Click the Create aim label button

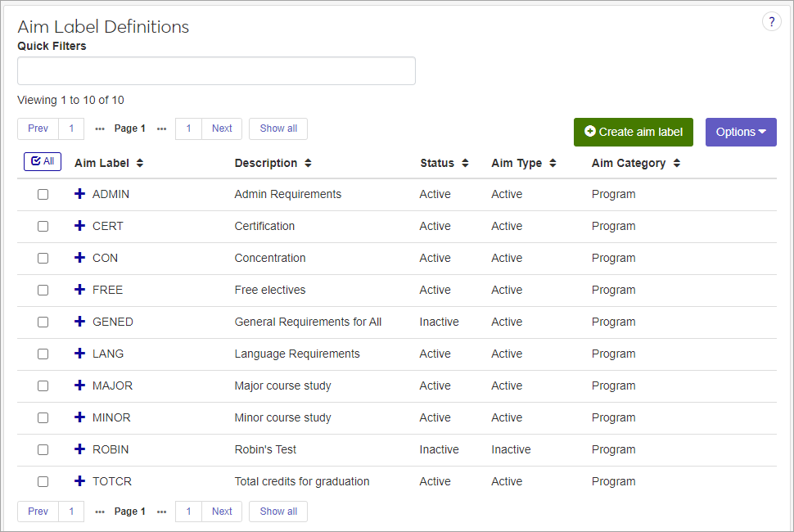(x=633, y=132)
